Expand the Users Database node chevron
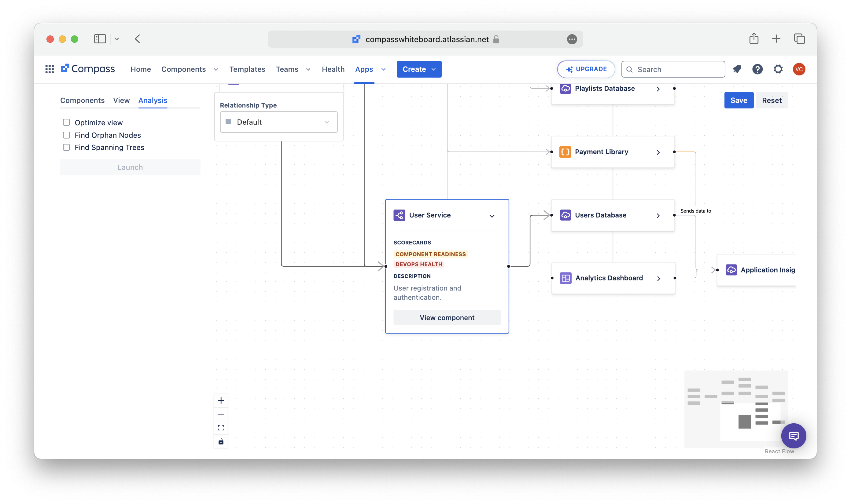The image size is (851, 504). 658,216
